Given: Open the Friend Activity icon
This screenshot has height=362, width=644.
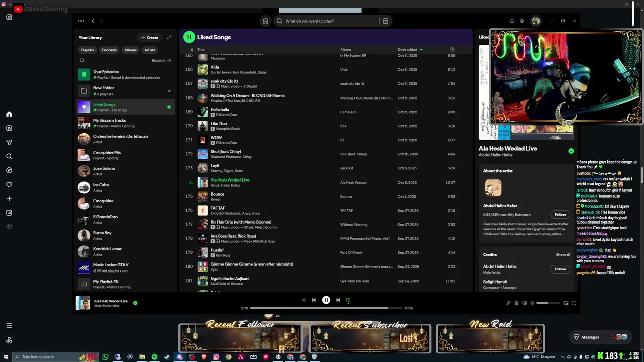Looking at the screenshot, I should coord(522,21).
